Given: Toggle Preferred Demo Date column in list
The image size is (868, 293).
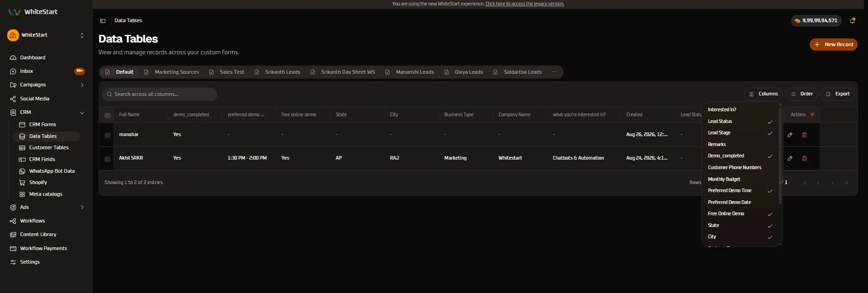Looking at the screenshot, I should click(x=740, y=202).
